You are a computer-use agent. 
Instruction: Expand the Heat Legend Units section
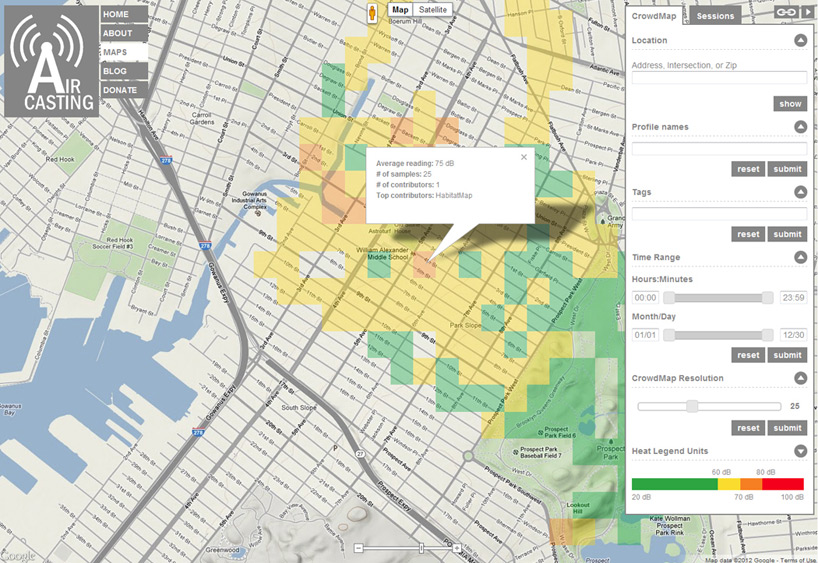coord(800,451)
